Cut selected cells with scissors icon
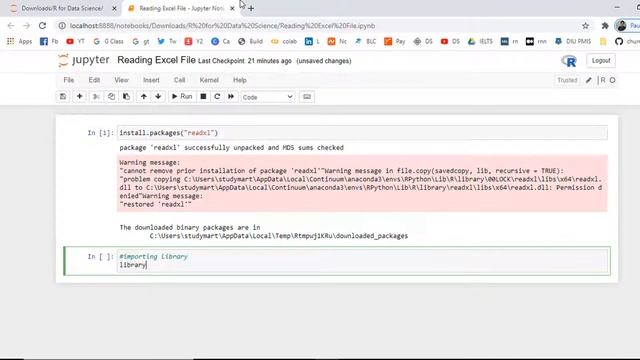This screenshot has width=640, height=360. pos(96,97)
